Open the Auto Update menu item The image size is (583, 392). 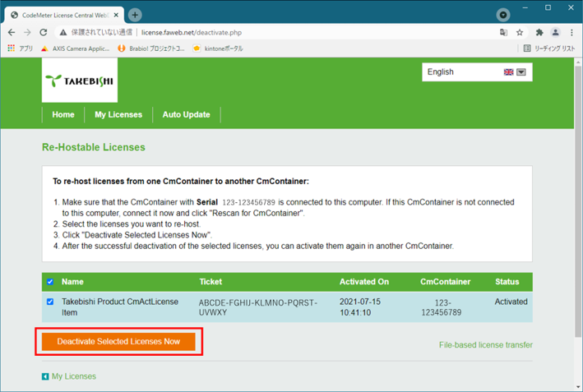point(186,114)
